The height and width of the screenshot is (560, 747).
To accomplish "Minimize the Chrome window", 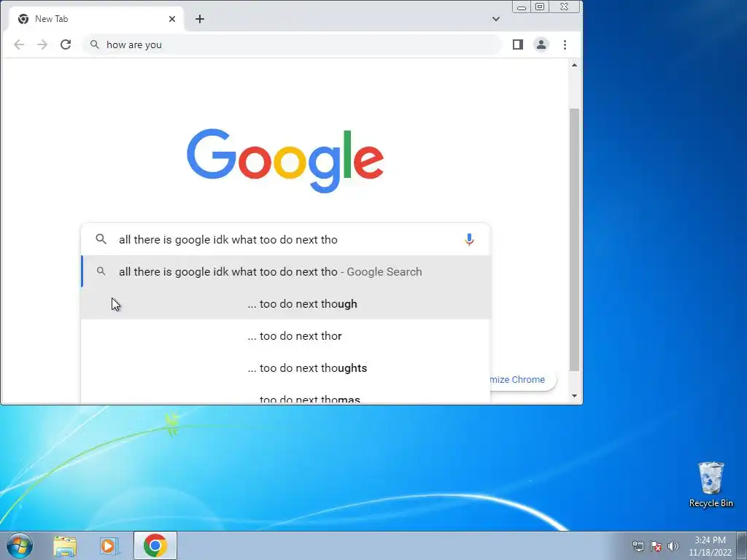I will 522,7.
